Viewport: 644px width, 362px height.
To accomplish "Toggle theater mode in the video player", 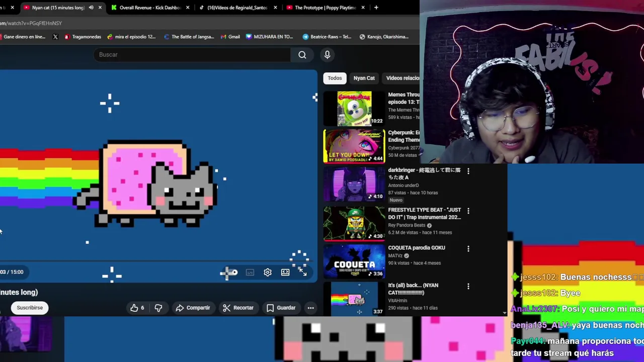I will click(285, 273).
